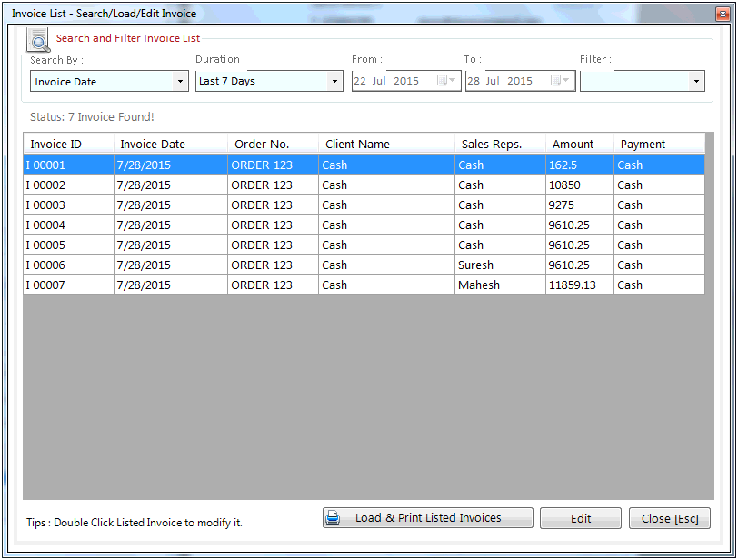Open the Duration dropdown showing Last 7 Days
The width and height of the screenshot is (738, 560).
334,80
